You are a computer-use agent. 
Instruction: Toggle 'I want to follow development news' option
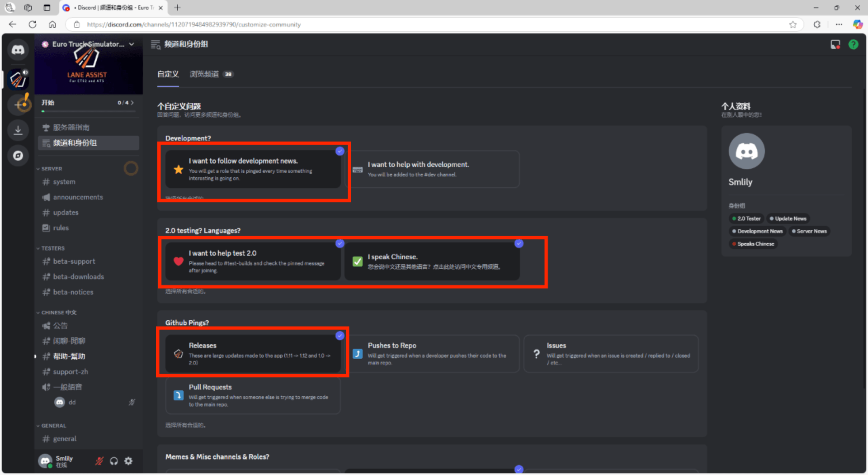click(x=253, y=169)
